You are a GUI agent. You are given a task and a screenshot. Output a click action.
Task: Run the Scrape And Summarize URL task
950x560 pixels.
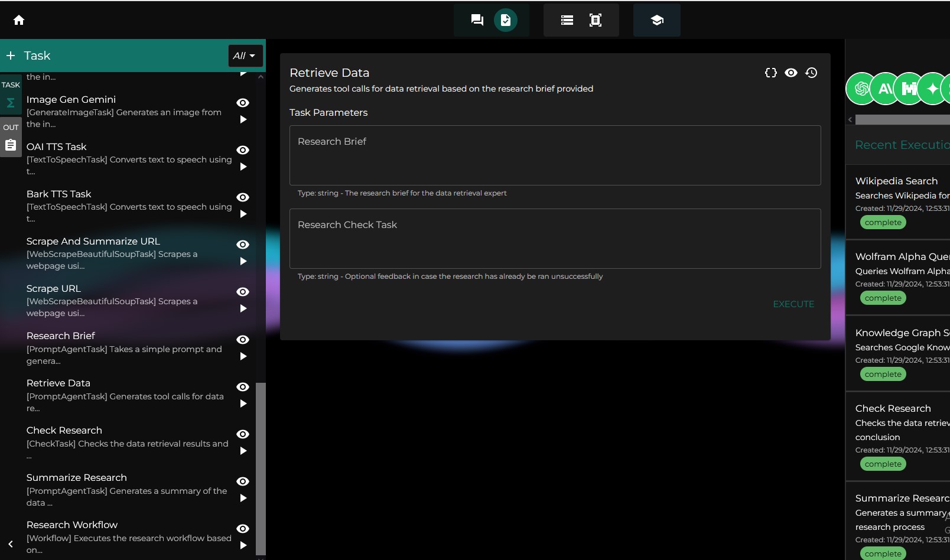[243, 261]
